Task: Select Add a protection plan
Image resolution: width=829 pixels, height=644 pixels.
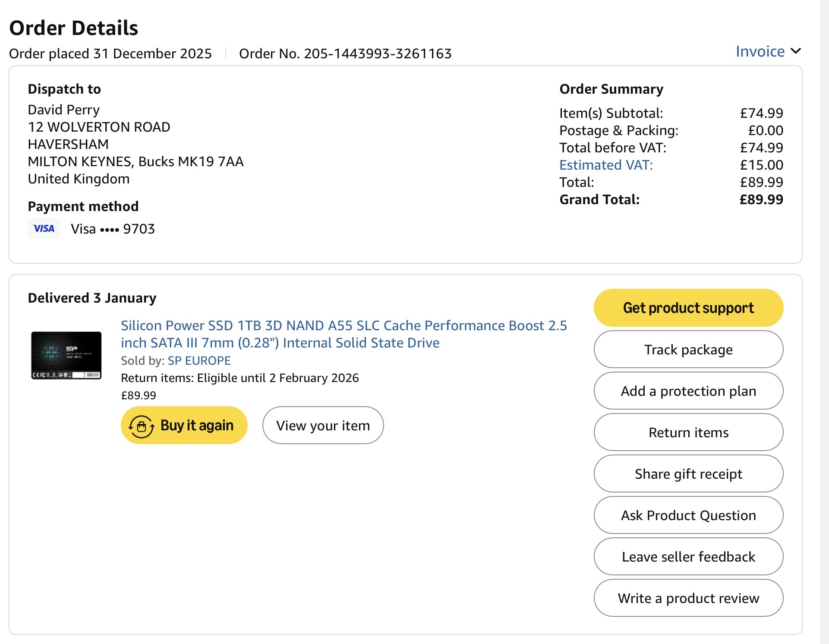Action: (x=688, y=391)
